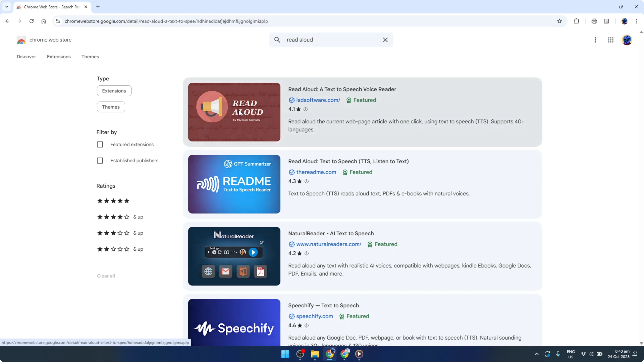Image resolution: width=644 pixels, height=362 pixels.
Task: Open the notifications bell in taskbar
Action: pos(635,354)
